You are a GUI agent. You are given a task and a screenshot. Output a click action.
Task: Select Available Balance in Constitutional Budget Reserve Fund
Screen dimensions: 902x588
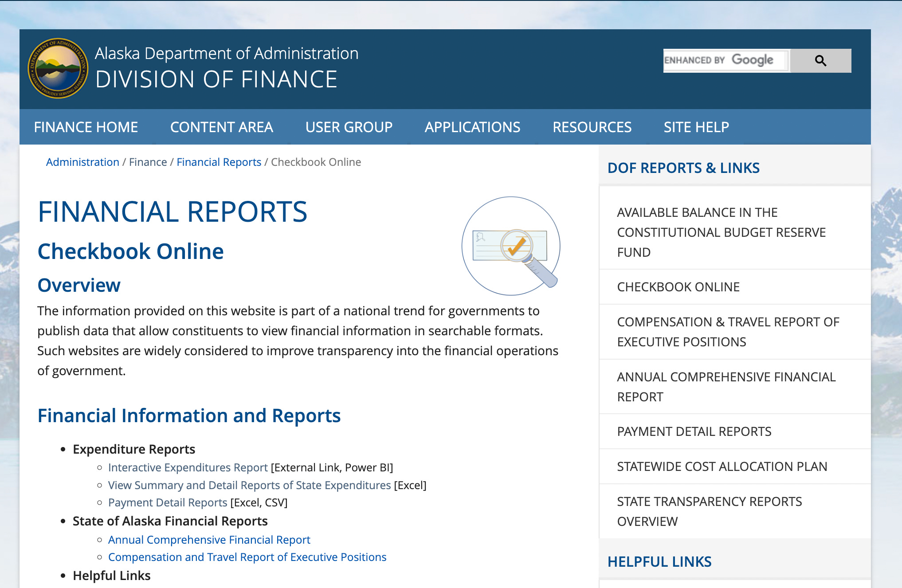click(735, 232)
